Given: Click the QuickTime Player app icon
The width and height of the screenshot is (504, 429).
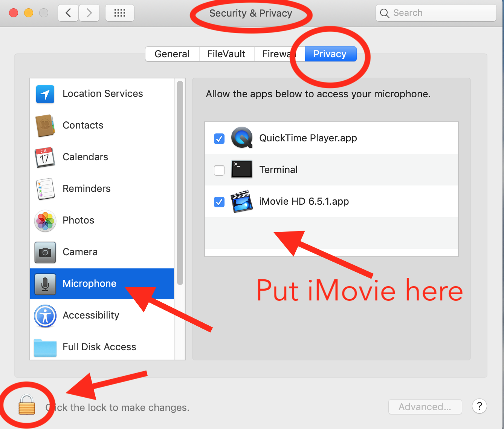Looking at the screenshot, I should (242, 138).
